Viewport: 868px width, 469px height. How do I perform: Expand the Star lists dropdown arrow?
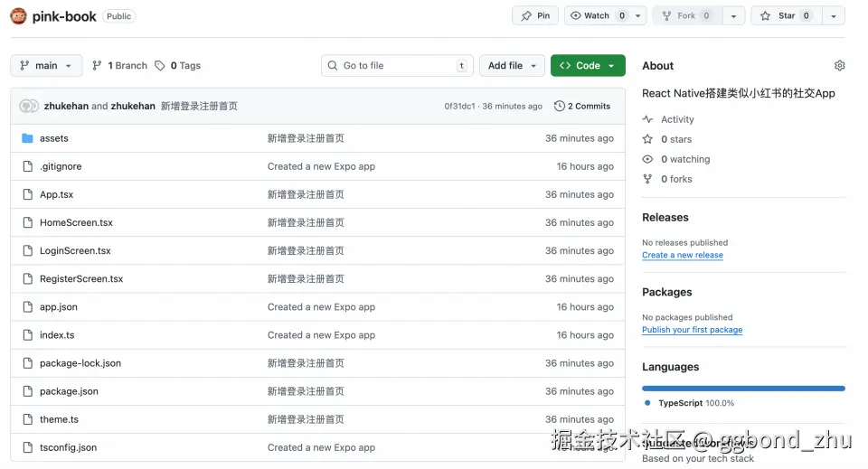click(x=833, y=15)
